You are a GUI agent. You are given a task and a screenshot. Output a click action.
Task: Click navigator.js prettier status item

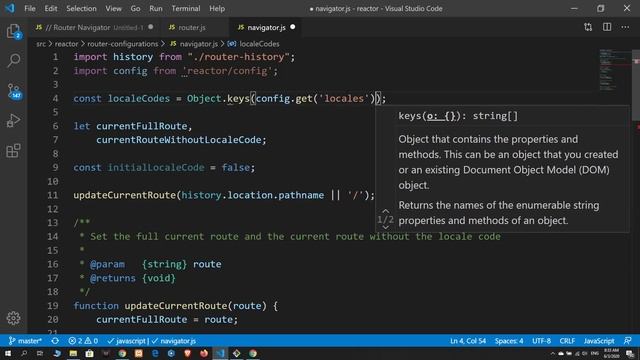click(x=174, y=341)
